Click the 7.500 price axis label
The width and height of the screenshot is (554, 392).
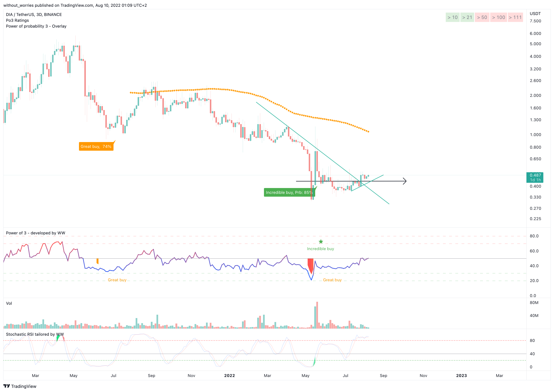(x=535, y=21)
